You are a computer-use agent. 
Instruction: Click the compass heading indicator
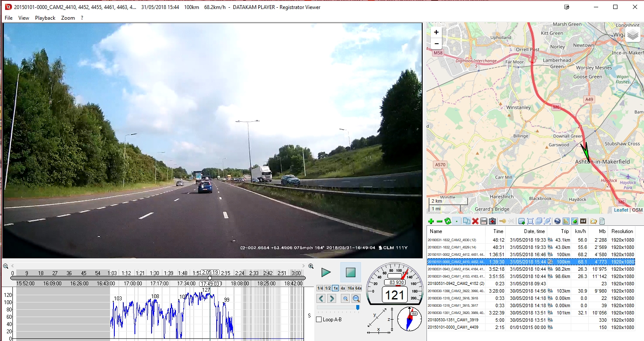(409, 319)
